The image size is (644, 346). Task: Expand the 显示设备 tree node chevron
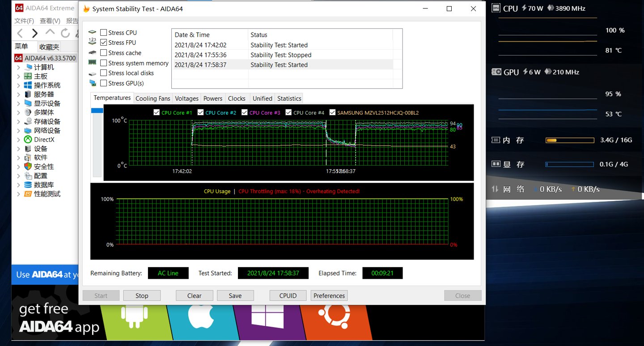(x=18, y=103)
